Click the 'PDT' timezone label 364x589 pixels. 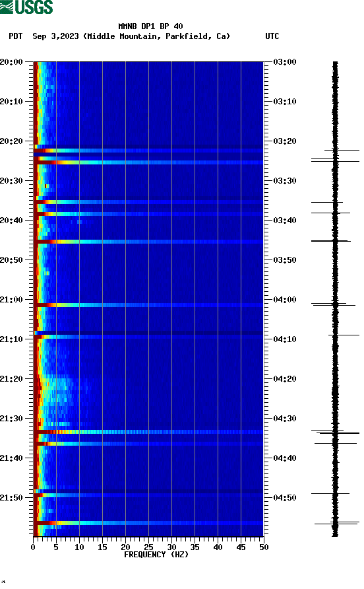point(16,36)
